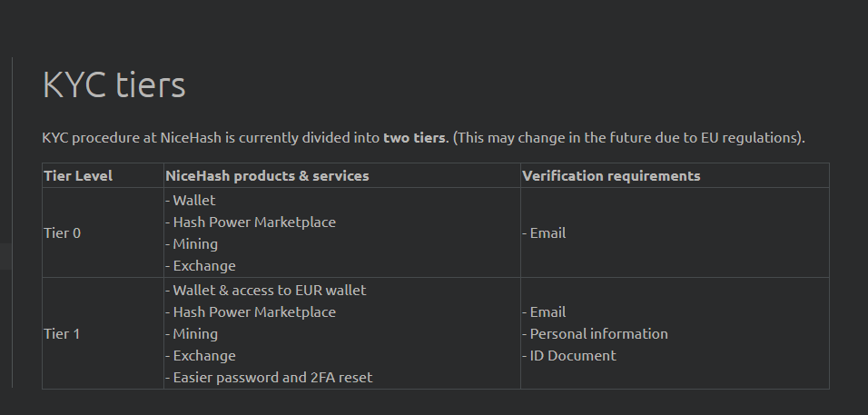Click "Wallet & access to EUR wallet" entry
The height and width of the screenshot is (415, 868).
[x=269, y=291]
